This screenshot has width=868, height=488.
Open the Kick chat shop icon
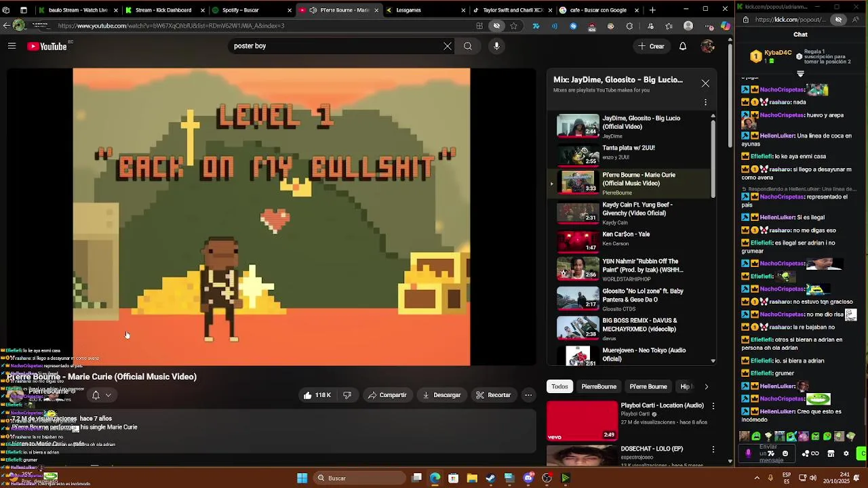(831, 453)
